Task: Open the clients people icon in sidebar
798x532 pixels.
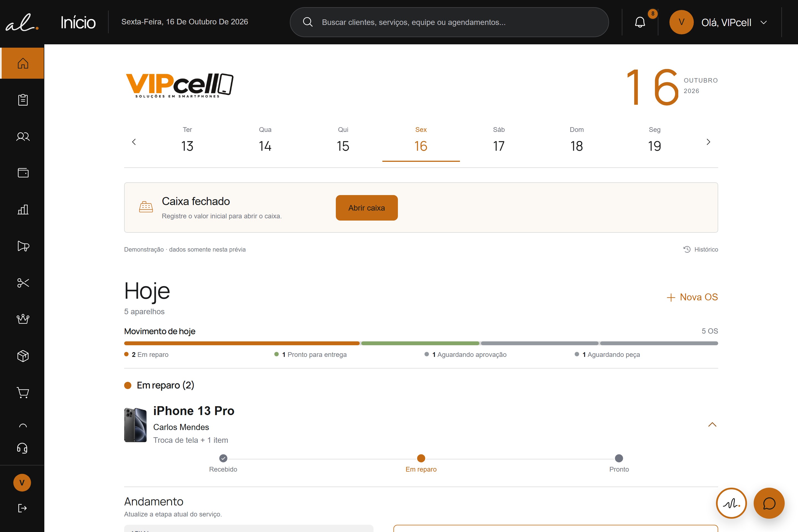Action: pos(23,136)
